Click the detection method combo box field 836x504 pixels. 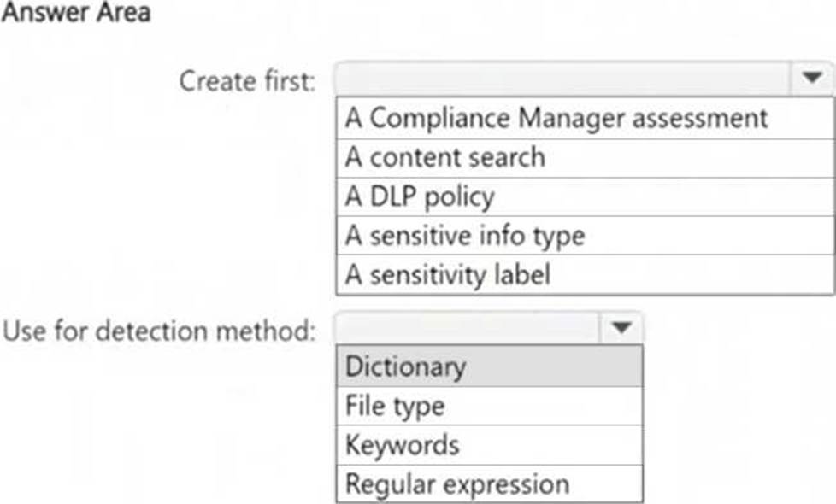pyautogui.click(x=470, y=328)
